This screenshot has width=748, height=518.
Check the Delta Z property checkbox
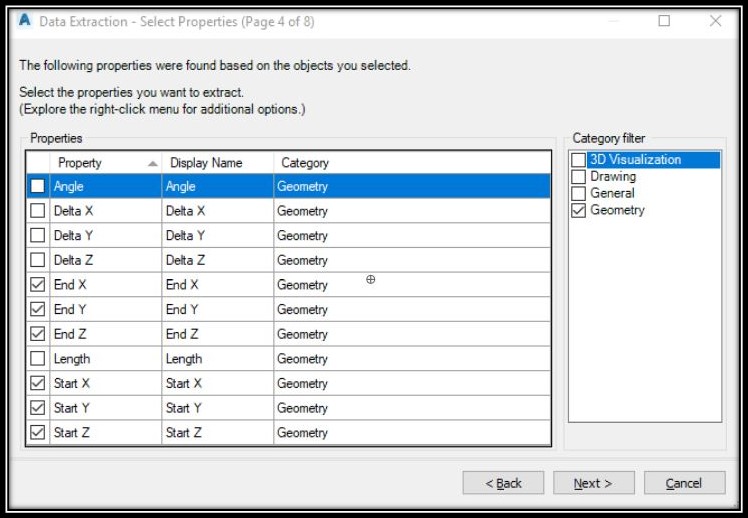(38, 260)
